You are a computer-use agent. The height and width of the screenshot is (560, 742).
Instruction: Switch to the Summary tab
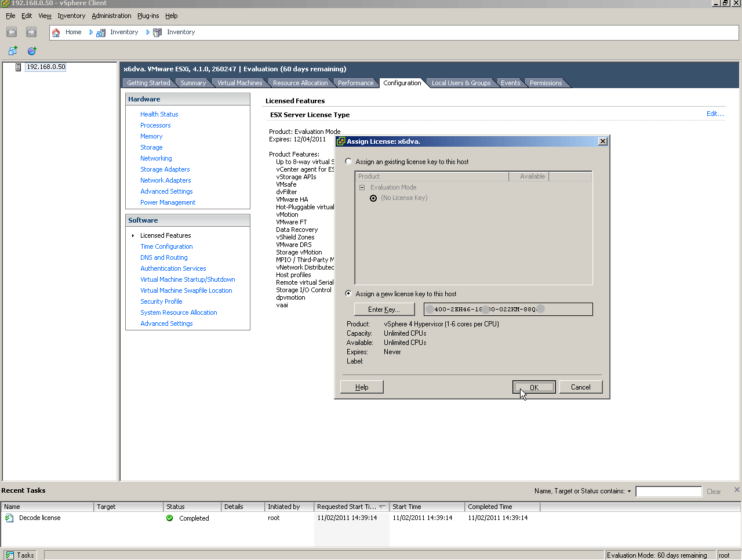tap(193, 83)
